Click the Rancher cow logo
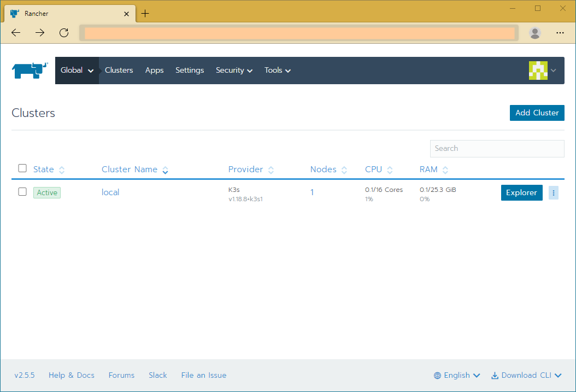The image size is (576, 392). [30, 70]
